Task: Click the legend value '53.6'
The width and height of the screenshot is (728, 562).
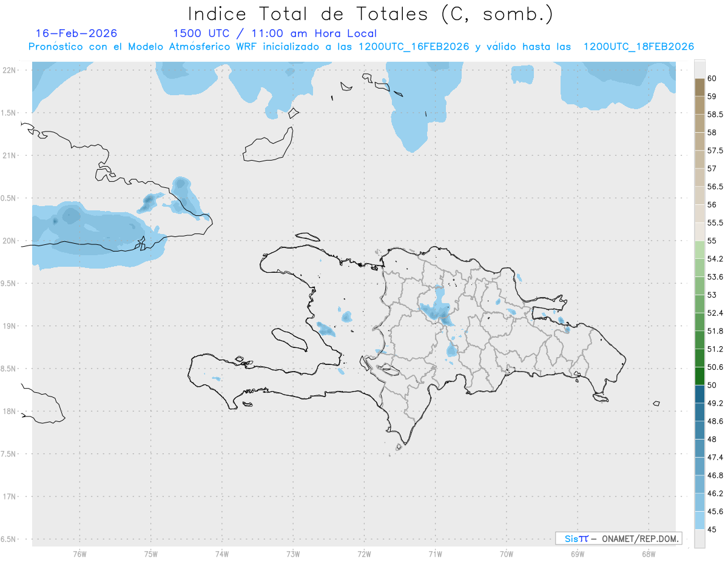Action: 716,277
